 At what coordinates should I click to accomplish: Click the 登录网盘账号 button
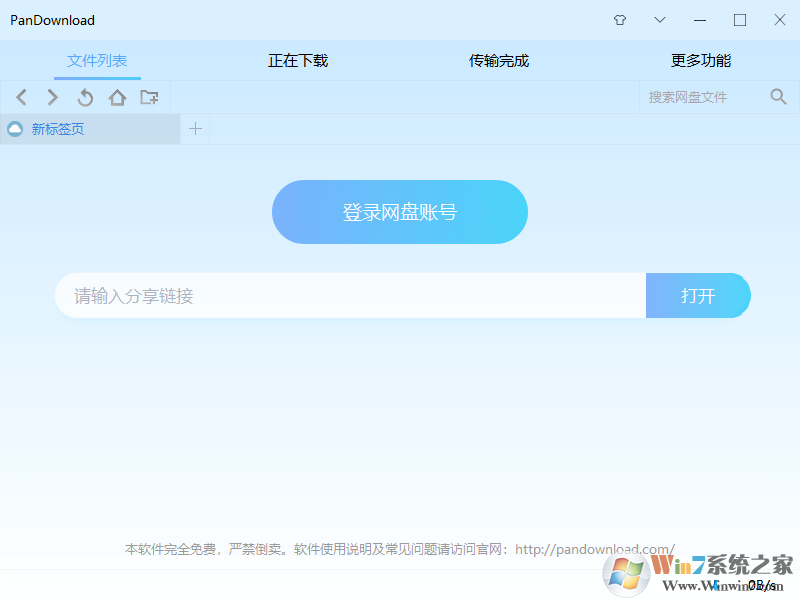(x=399, y=211)
